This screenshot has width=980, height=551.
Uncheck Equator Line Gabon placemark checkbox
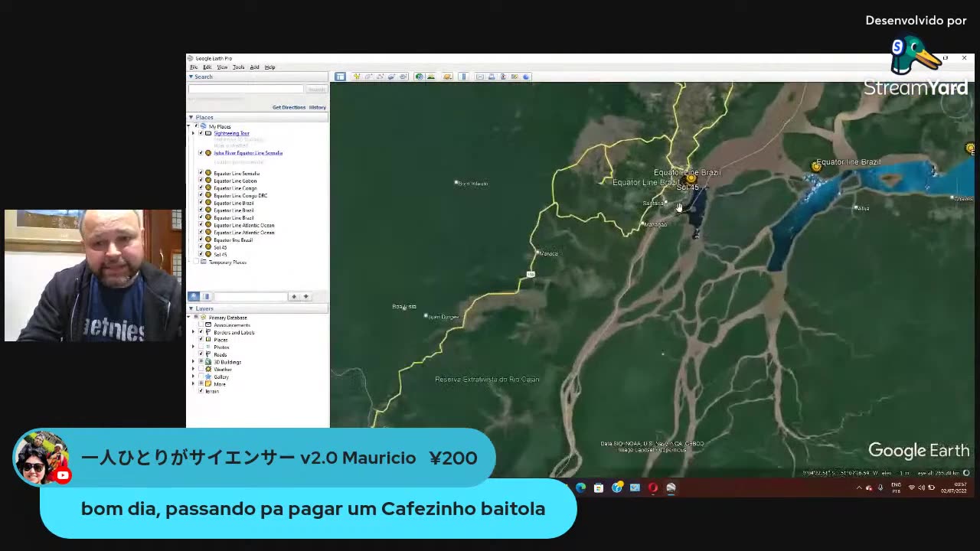(x=201, y=181)
